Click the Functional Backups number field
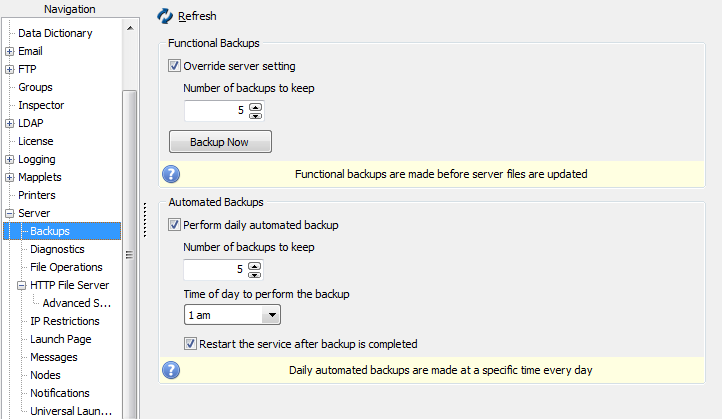The height and width of the screenshot is (419, 722). click(216, 111)
